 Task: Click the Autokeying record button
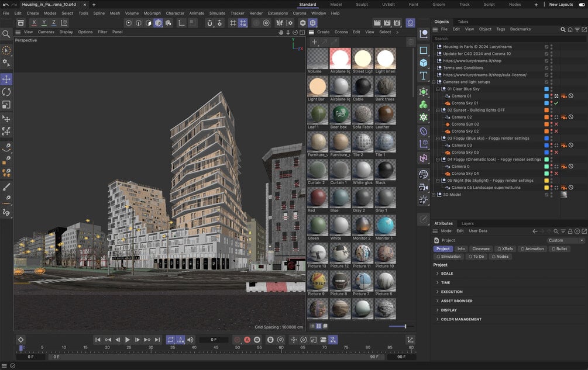[x=247, y=340]
